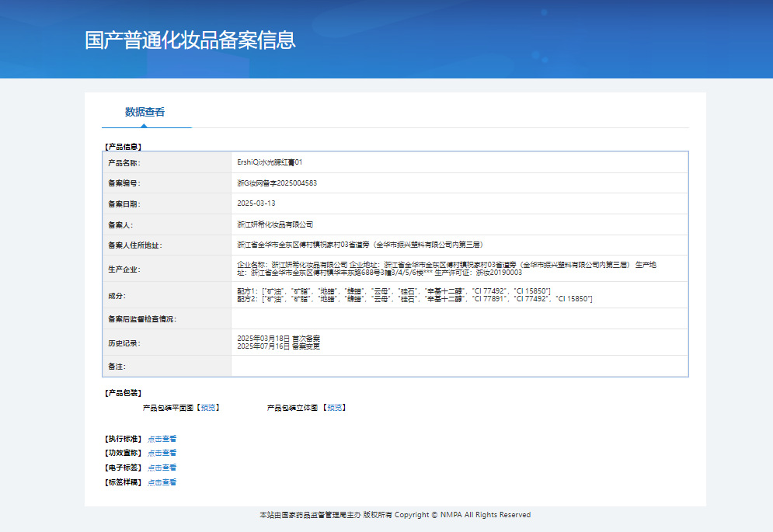This screenshot has width=773, height=532.
Task: Click the 配方2 ingredient line
Action: [415, 299]
